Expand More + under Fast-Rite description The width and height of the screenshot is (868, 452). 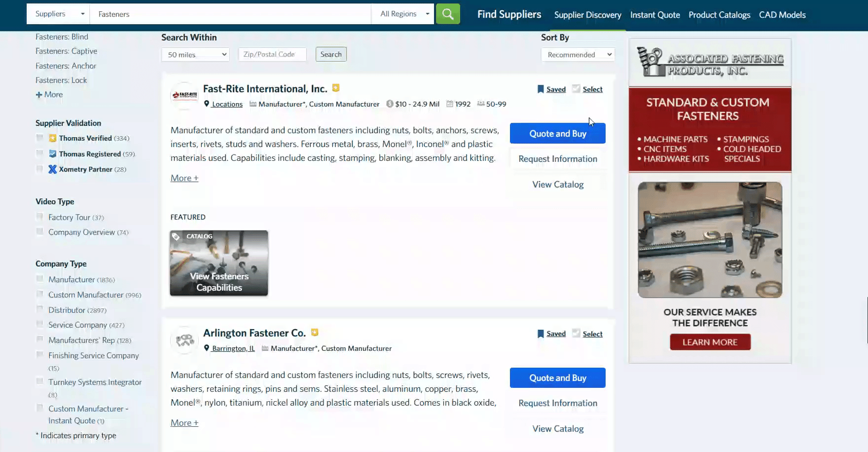point(184,178)
